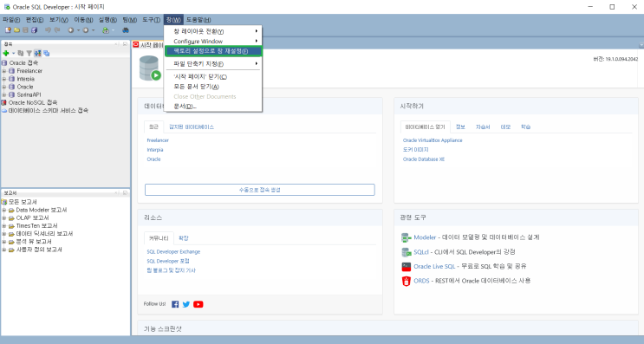The height and width of the screenshot is (344, 644).
Task: Expand the Interpia connection node
Action: [4, 79]
